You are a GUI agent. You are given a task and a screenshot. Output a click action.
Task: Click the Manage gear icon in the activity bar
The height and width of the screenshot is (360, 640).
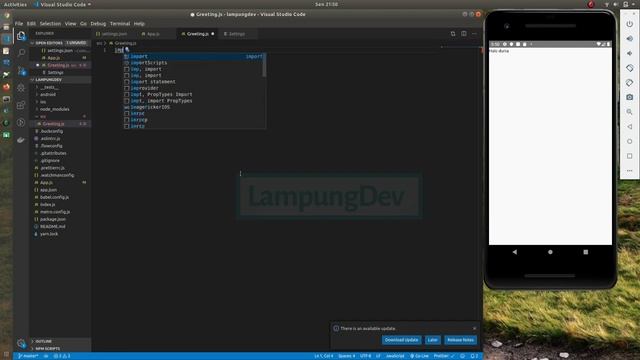point(21,343)
